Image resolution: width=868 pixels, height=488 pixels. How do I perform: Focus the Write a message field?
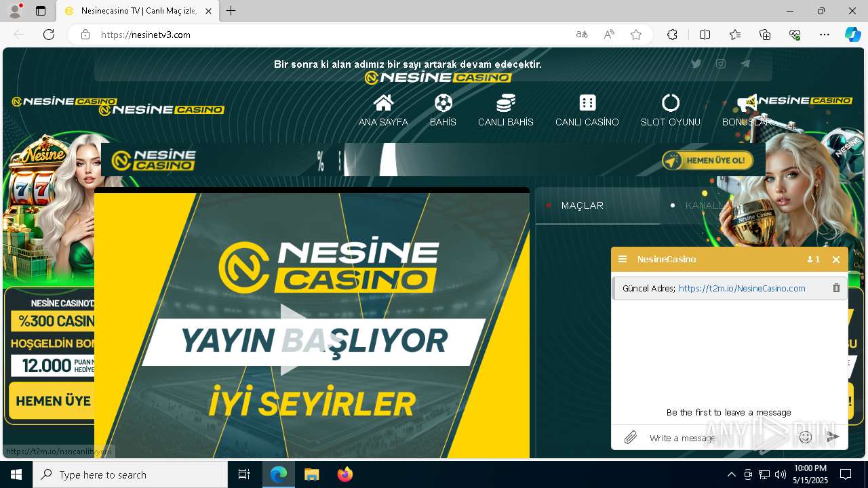[x=717, y=438]
